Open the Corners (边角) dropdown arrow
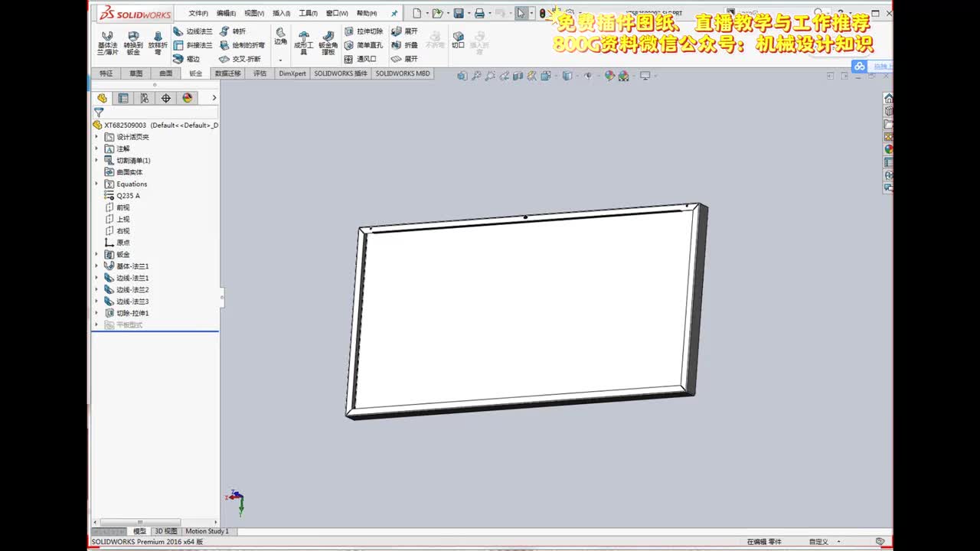 point(280,60)
